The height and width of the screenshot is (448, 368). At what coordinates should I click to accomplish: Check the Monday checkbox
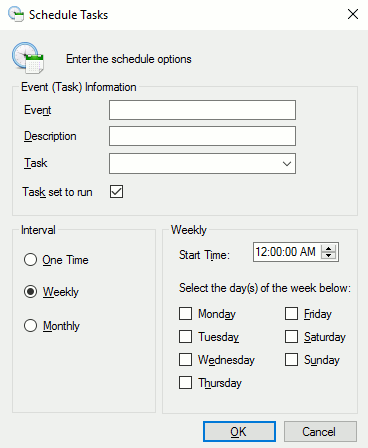point(185,313)
